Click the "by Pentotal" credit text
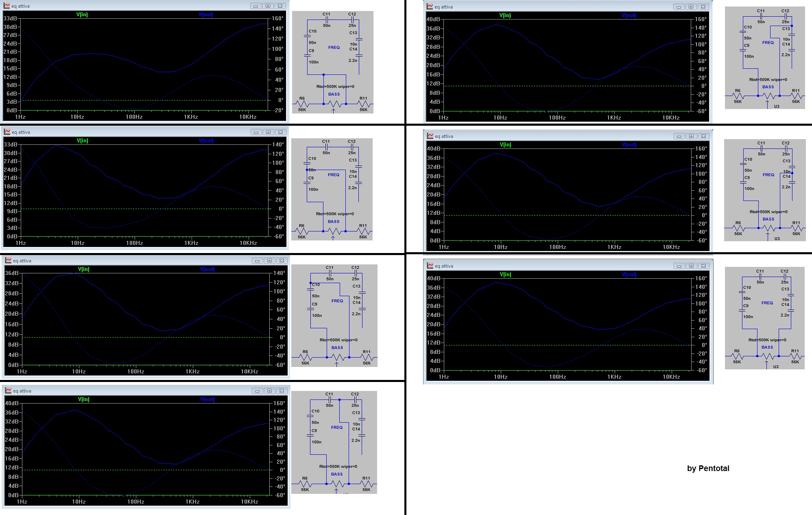This screenshot has height=515, width=812. (x=708, y=468)
